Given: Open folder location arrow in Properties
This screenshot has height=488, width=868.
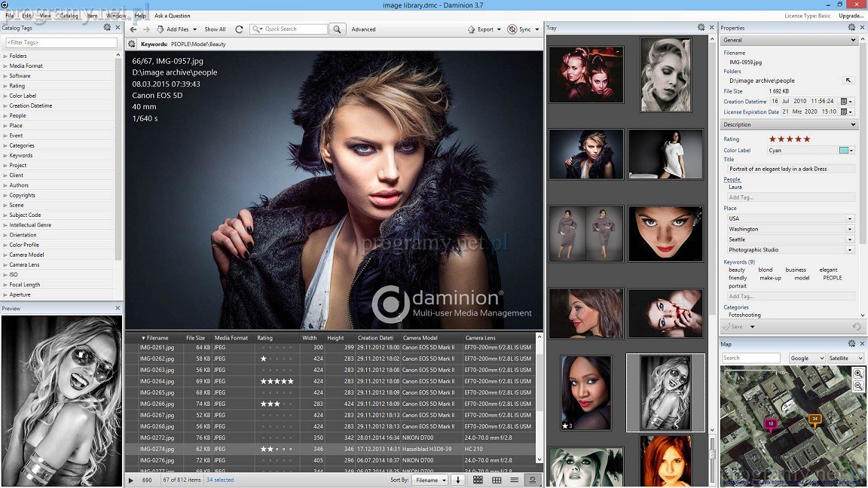Looking at the screenshot, I should (x=848, y=81).
